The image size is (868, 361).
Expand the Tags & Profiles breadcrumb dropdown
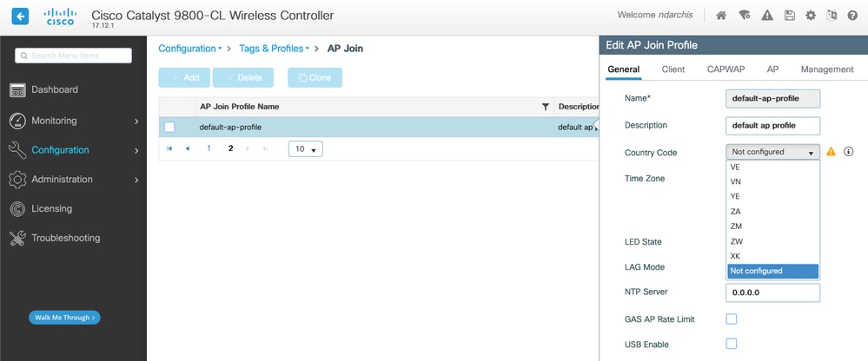pyautogui.click(x=275, y=49)
